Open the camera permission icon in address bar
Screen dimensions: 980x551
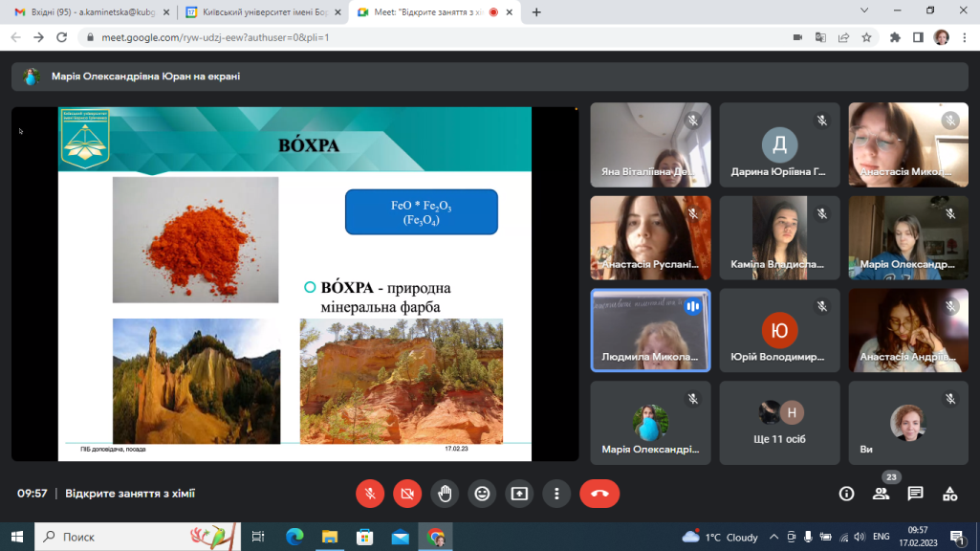[797, 37]
